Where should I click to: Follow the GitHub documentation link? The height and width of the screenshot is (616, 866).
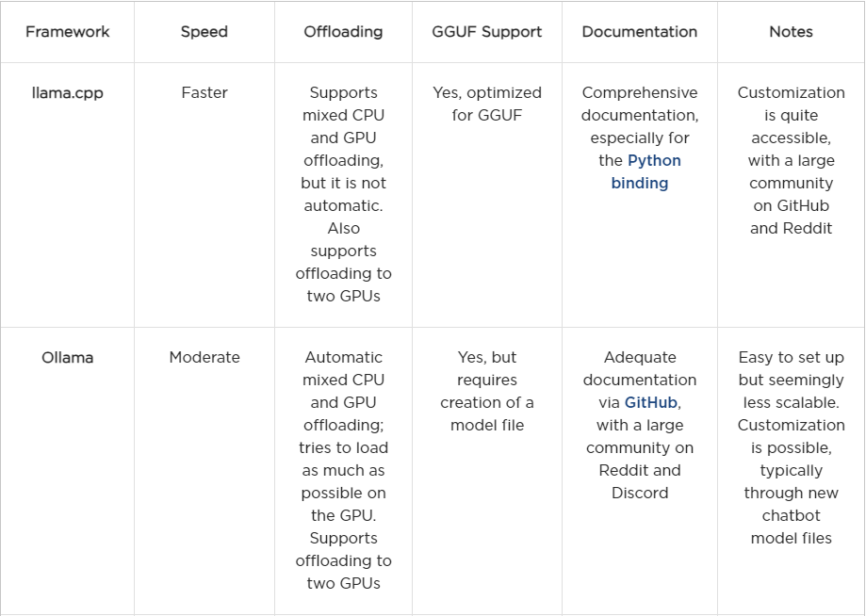[651, 402]
